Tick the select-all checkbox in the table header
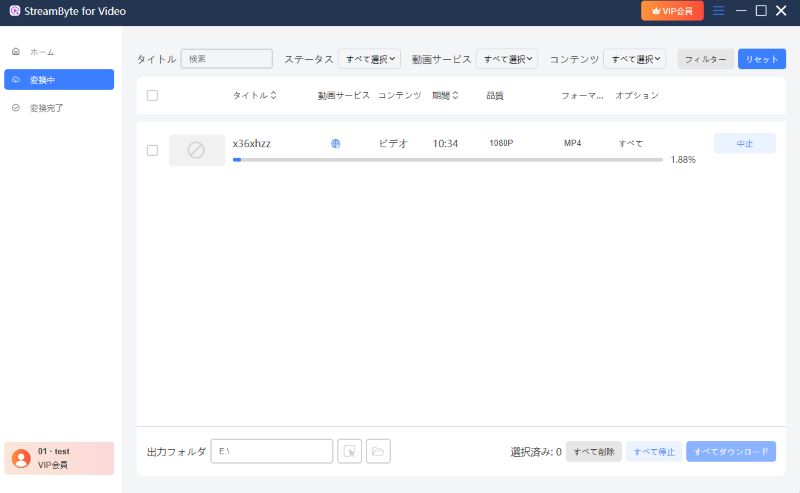The width and height of the screenshot is (800, 493). pyautogui.click(x=152, y=95)
